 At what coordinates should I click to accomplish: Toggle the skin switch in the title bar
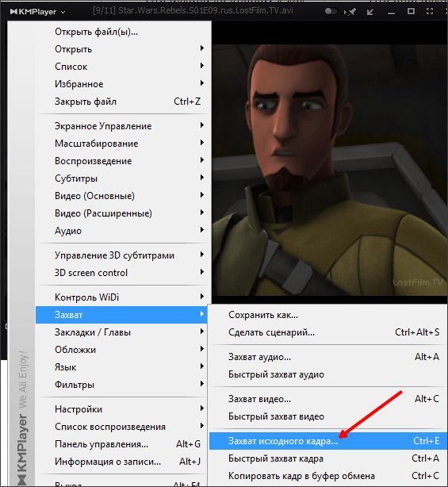point(331,11)
